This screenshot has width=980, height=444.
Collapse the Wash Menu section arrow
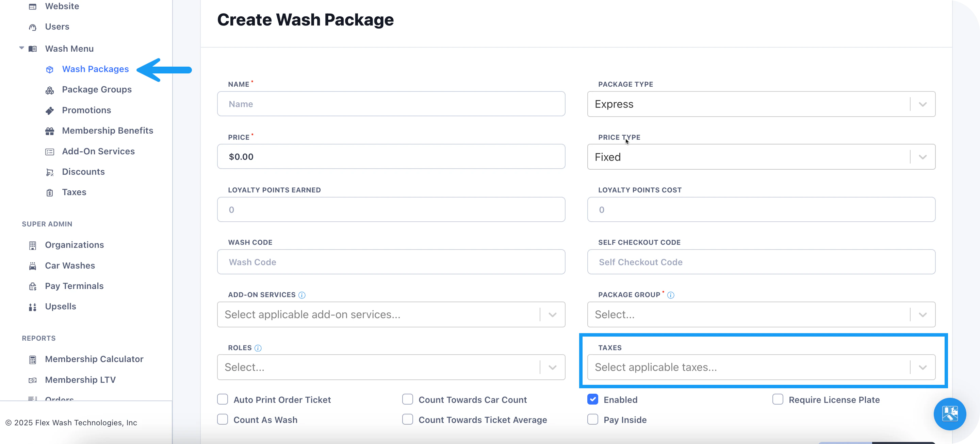pyautogui.click(x=22, y=48)
